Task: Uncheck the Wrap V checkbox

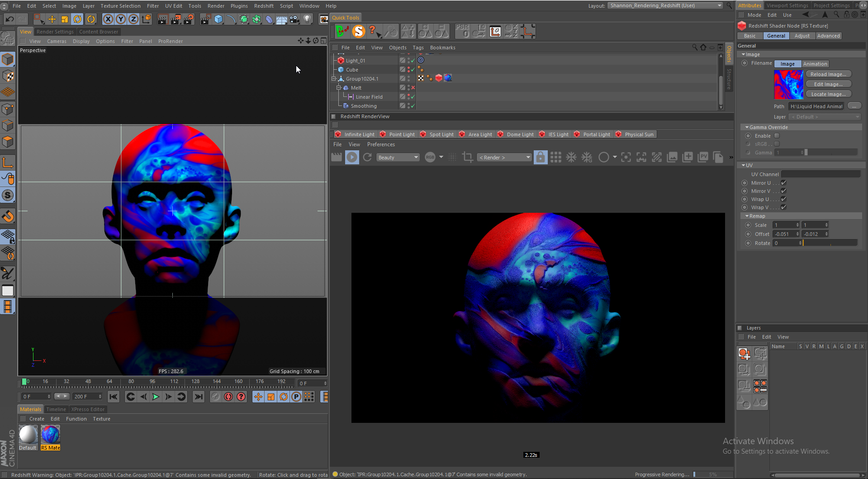Action: point(783,207)
